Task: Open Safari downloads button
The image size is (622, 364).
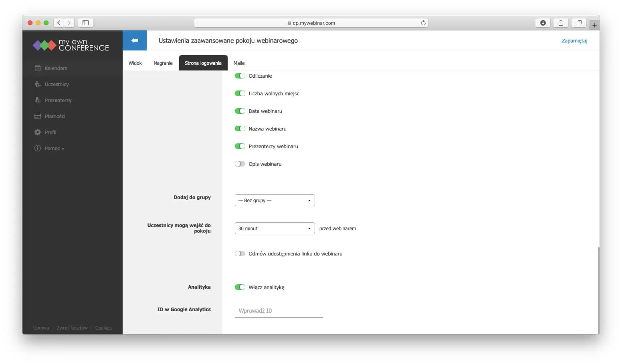Action: 543,23
